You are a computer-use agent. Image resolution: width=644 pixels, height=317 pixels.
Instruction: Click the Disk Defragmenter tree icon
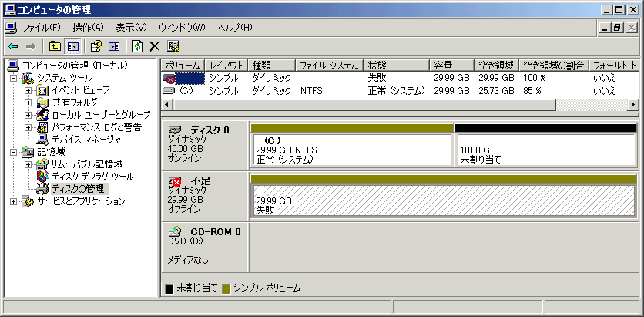[x=42, y=177]
